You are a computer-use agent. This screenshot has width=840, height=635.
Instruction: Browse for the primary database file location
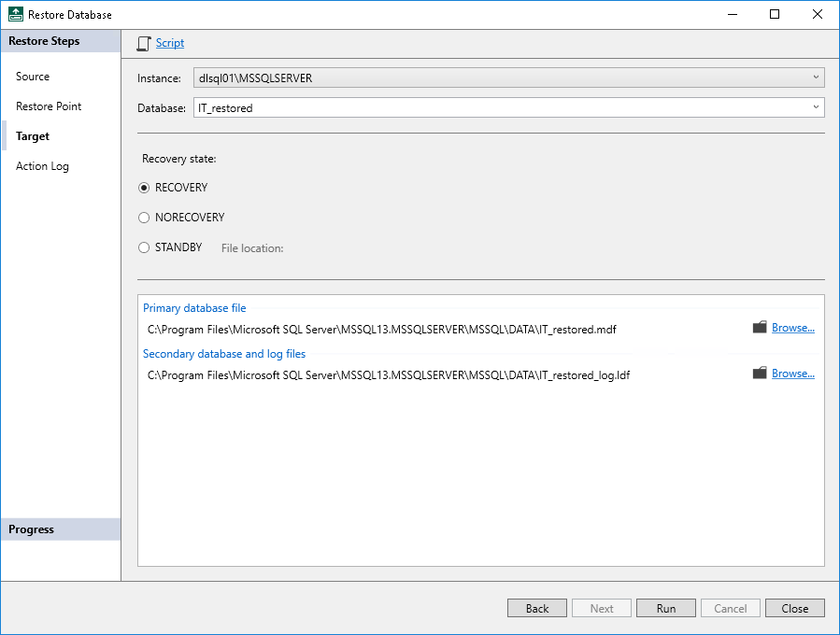(x=793, y=327)
